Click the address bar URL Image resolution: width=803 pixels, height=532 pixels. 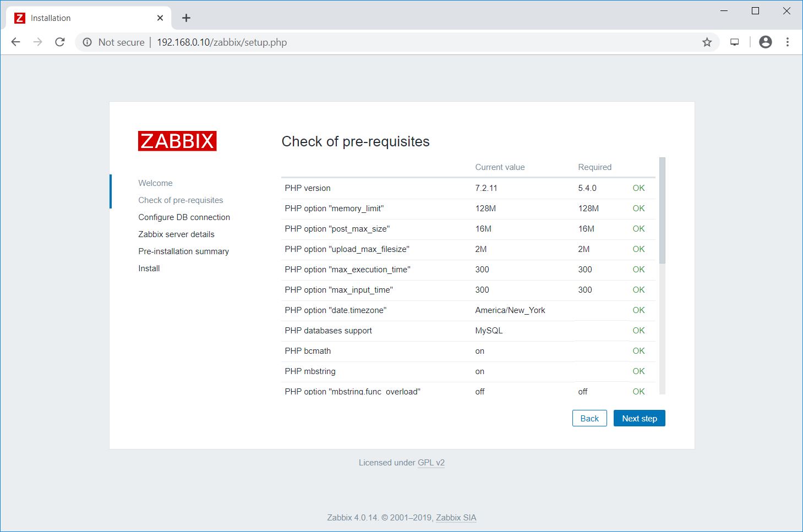point(222,42)
